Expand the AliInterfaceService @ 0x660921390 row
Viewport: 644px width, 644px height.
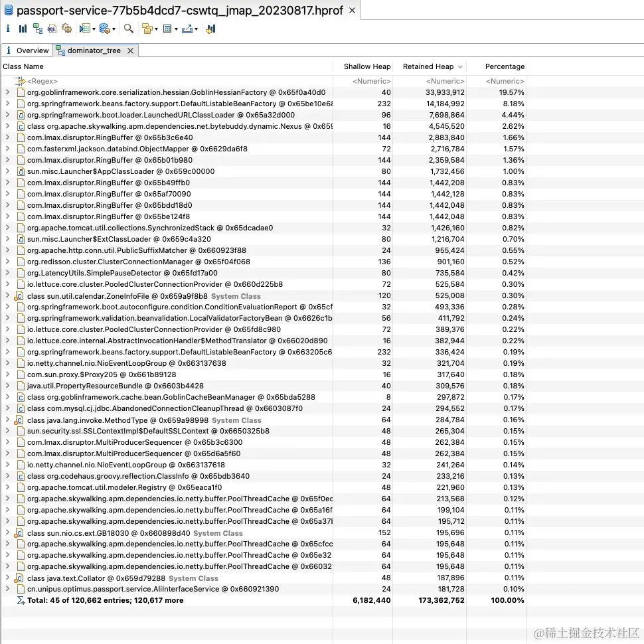pyautogui.click(x=7, y=588)
